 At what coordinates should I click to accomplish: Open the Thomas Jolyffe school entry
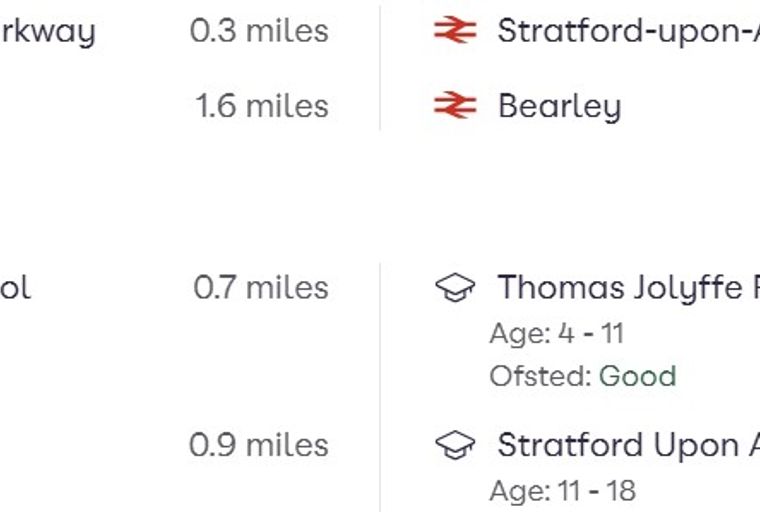(629, 288)
